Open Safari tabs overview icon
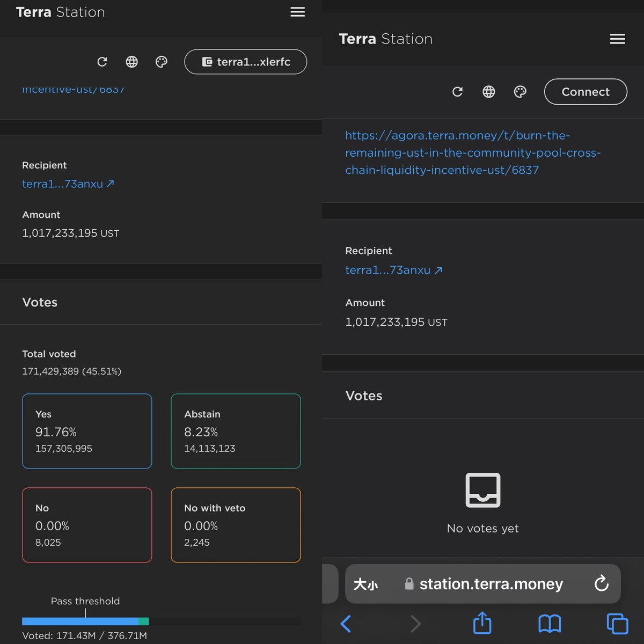The image size is (644, 644). [617, 624]
